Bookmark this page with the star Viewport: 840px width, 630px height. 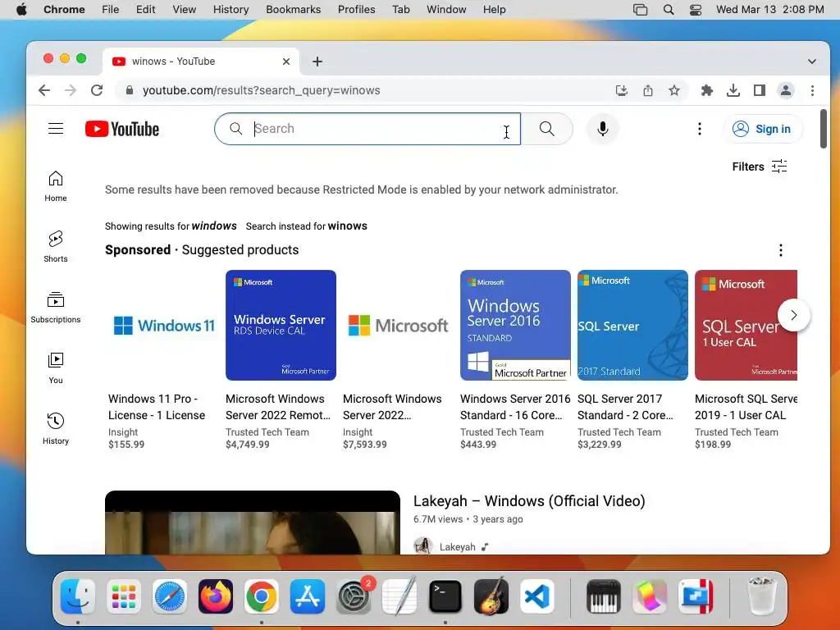coord(674,90)
